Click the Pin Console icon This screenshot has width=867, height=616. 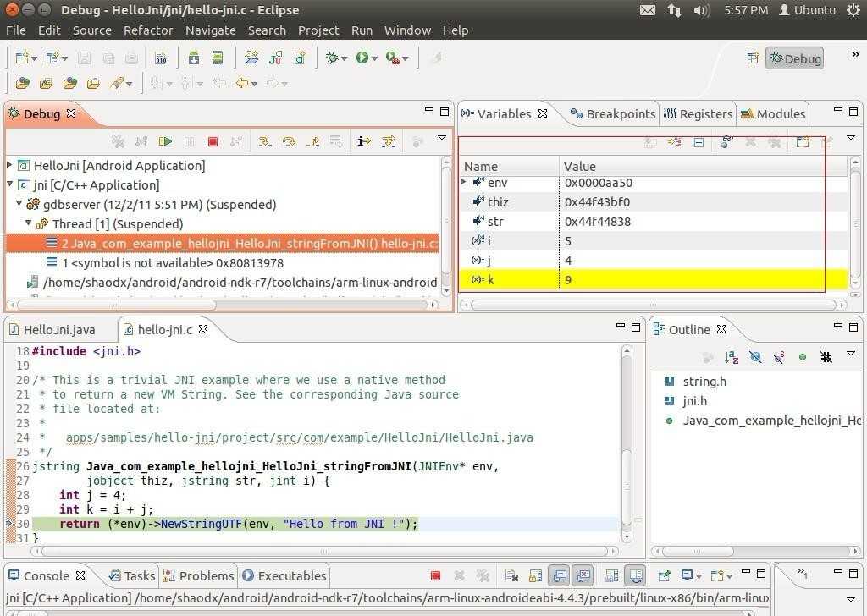pyautogui.click(x=664, y=576)
